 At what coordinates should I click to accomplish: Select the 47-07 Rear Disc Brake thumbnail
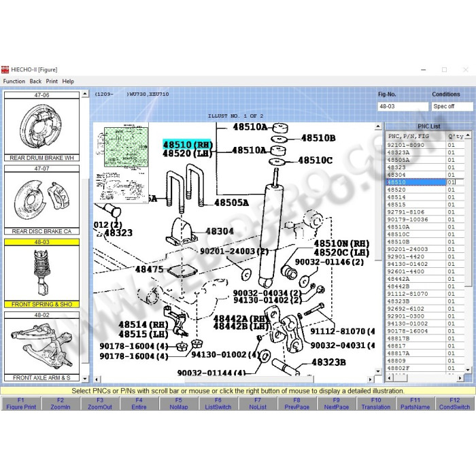pos(41,200)
